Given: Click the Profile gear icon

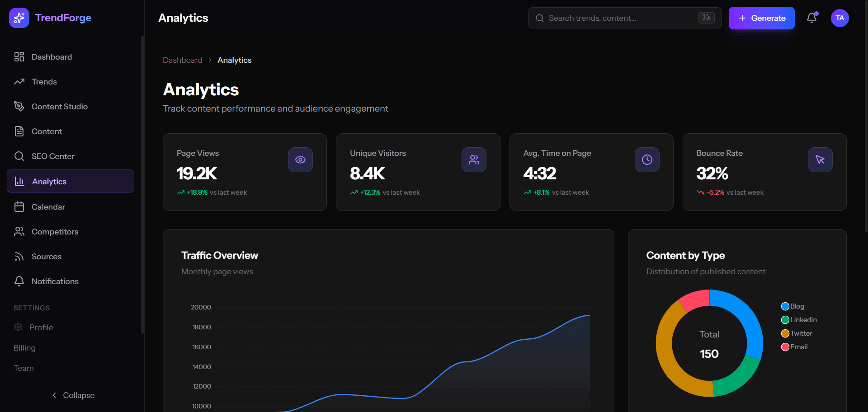Looking at the screenshot, I should tap(18, 327).
